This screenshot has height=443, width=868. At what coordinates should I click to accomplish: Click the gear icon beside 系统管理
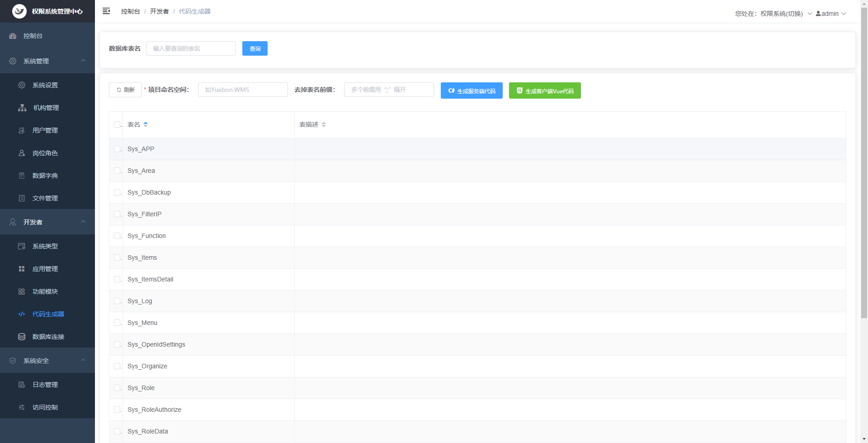click(13, 61)
